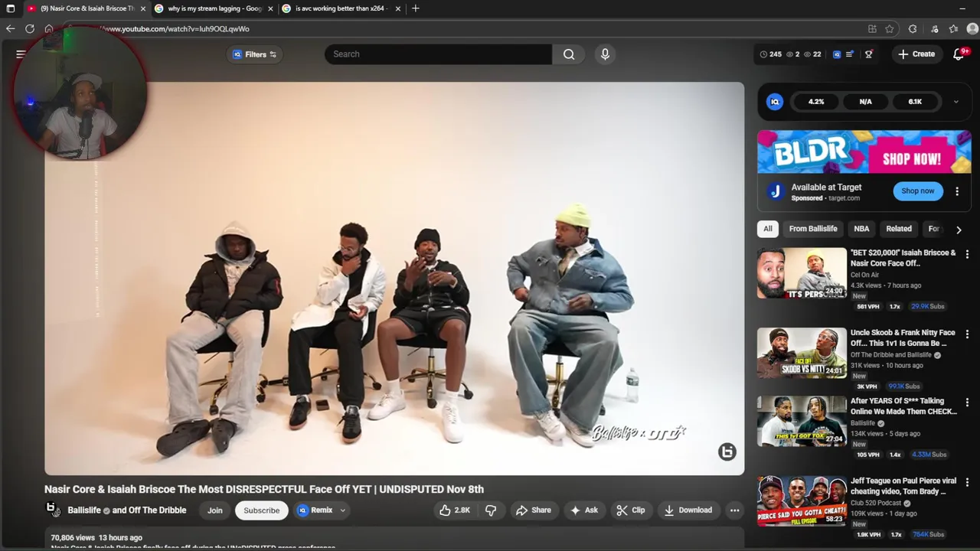Viewport: 980px width, 551px height.
Task: Share the video
Action: (534, 510)
